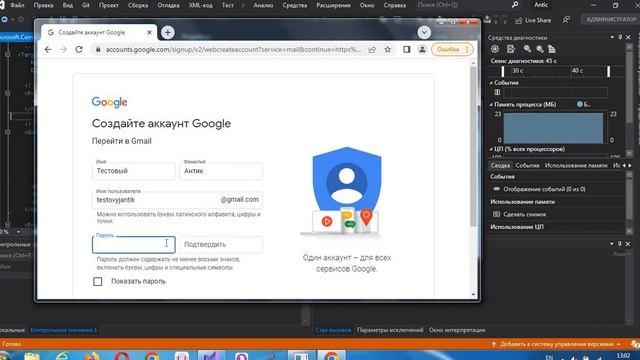The image size is (640, 360).
Task: Open the 'Файл' menu in Visual Studio
Action: (17, 5)
